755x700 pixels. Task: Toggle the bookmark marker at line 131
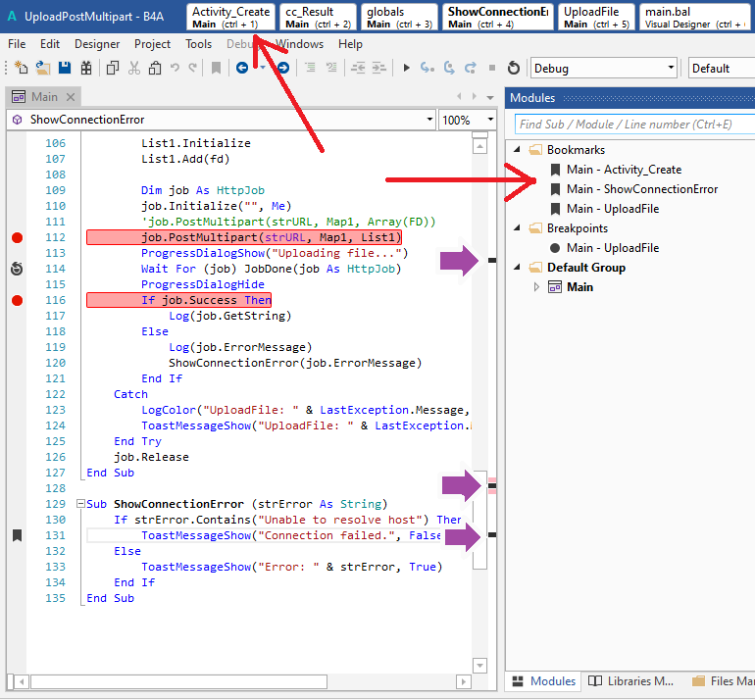(17, 535)
